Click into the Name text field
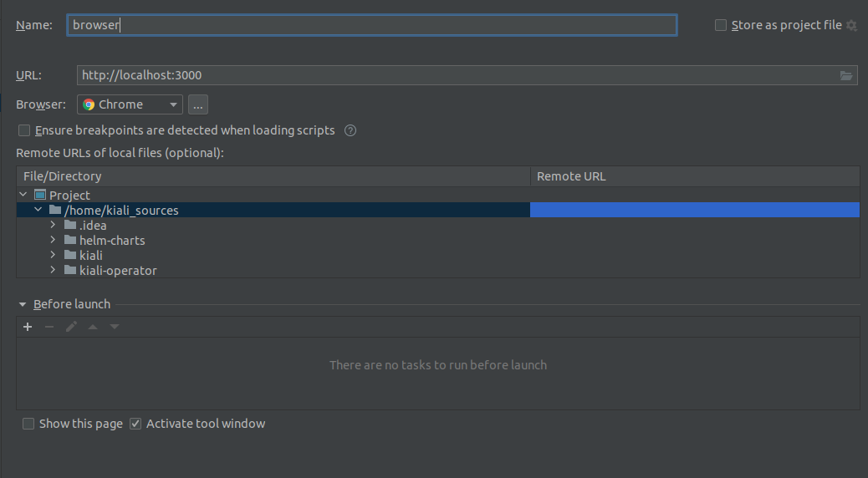Viewport: 868px width, 478px height. pyautogui.click(x=372, y=25)
